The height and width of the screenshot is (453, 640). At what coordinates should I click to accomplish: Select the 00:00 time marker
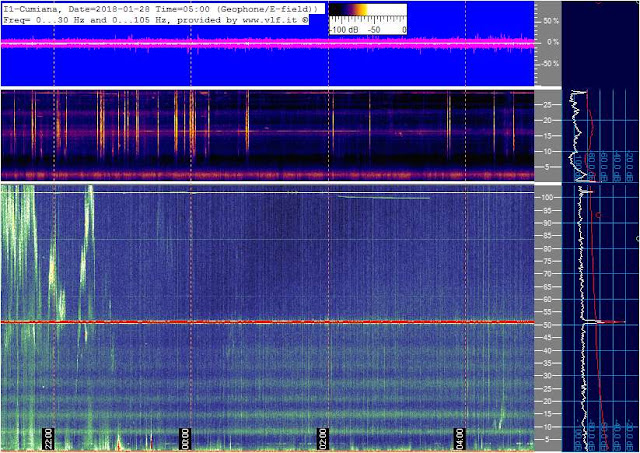pos(185,439)
